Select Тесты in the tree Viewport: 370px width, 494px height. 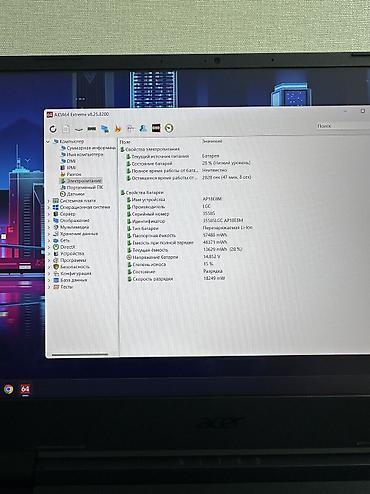(63, 287)
